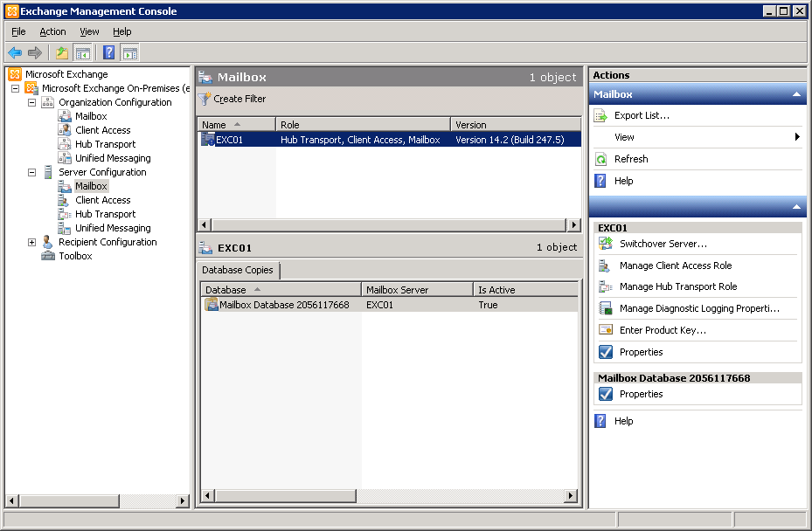Screen dimensions: 812x531
Task: Click the Version column header
Action: pos(516,125)
